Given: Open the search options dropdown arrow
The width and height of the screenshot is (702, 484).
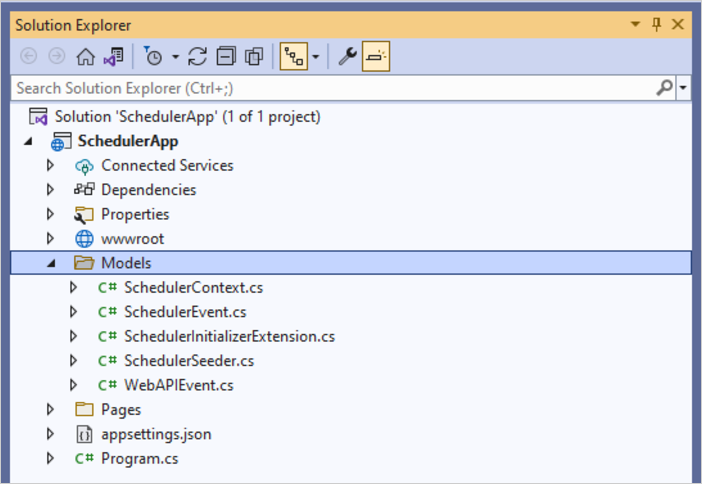Looking at the screenshot, I should pyautogui.click(x=684, y=88).
